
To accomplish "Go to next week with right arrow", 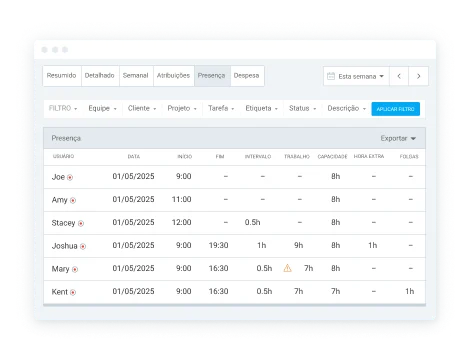I will click(x=419, y=76).
